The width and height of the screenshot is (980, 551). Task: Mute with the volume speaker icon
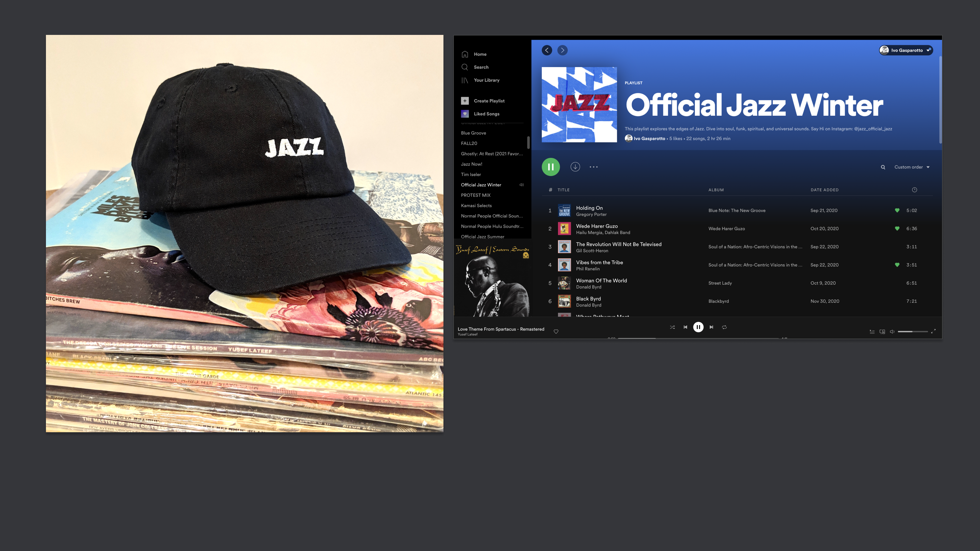click(x=892, y=332)
